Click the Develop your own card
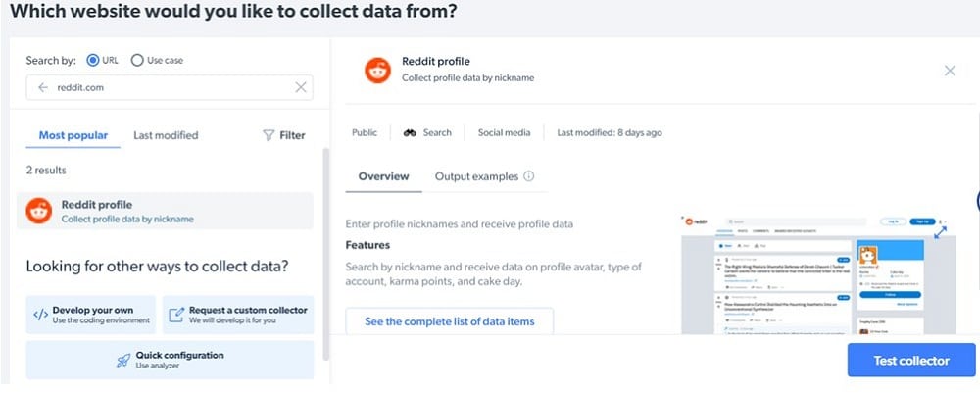 coord(90,315)
